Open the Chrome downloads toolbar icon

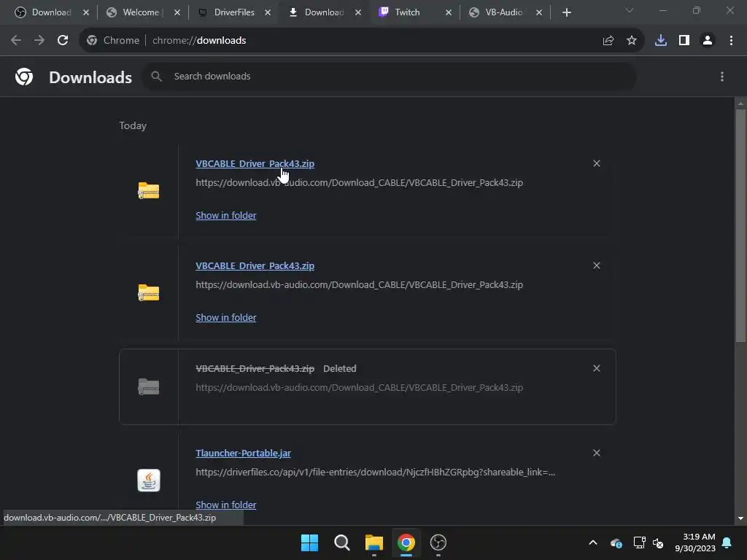[661, 41]
